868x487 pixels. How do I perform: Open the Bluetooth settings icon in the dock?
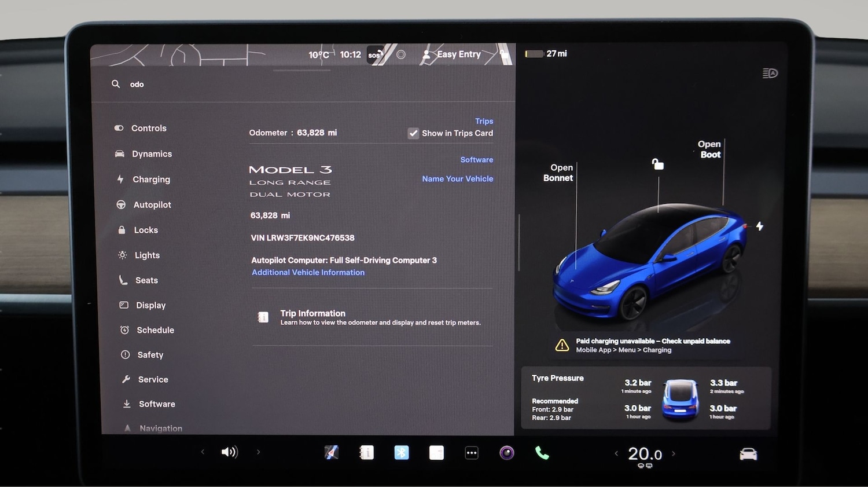click(x=402, y=452)
